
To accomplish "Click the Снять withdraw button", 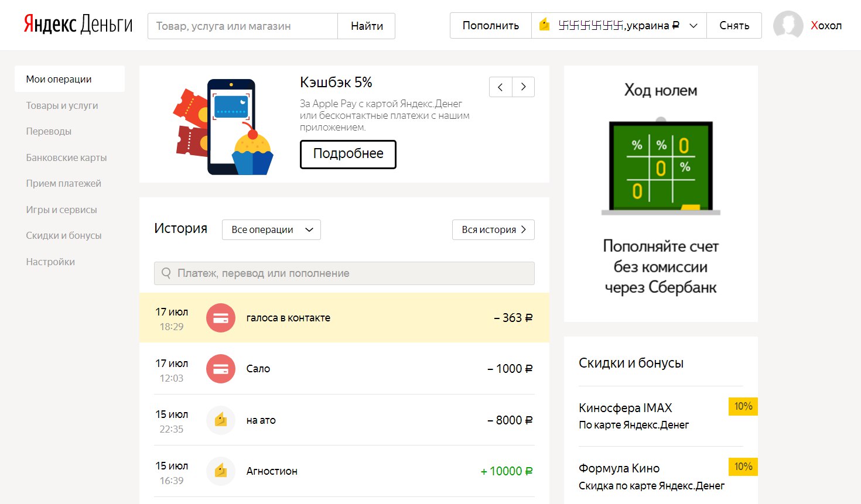I will point(734,26).
